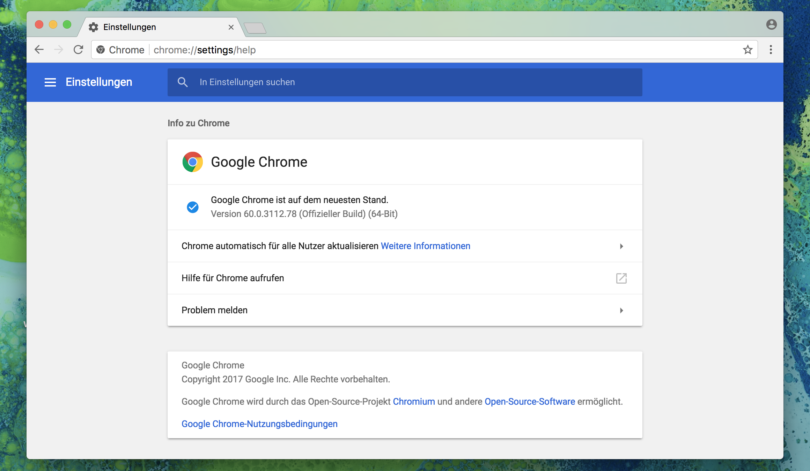
Task: Bookmark this page with star icon
Action: (x=747, y=49)
